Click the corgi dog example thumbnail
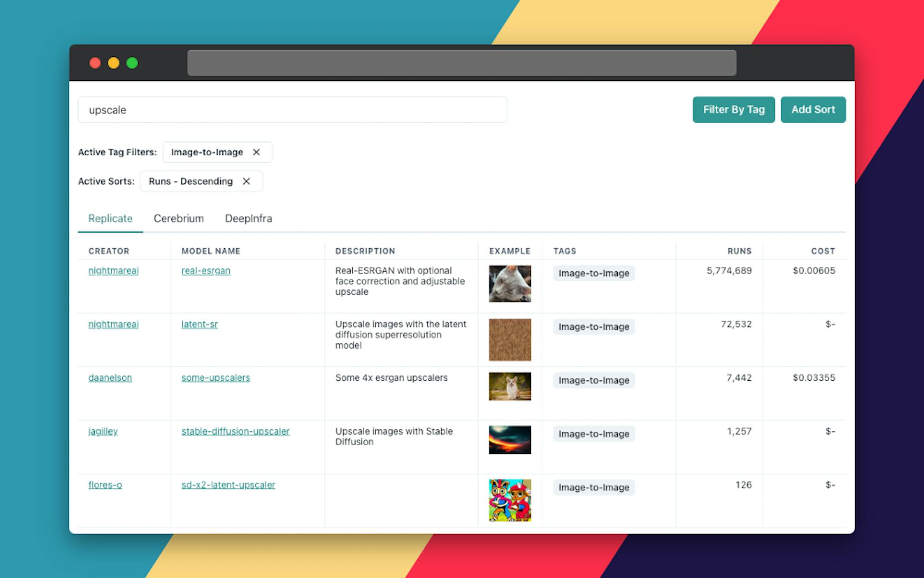Screen dimensions: 924x578 tap(510, 386)
